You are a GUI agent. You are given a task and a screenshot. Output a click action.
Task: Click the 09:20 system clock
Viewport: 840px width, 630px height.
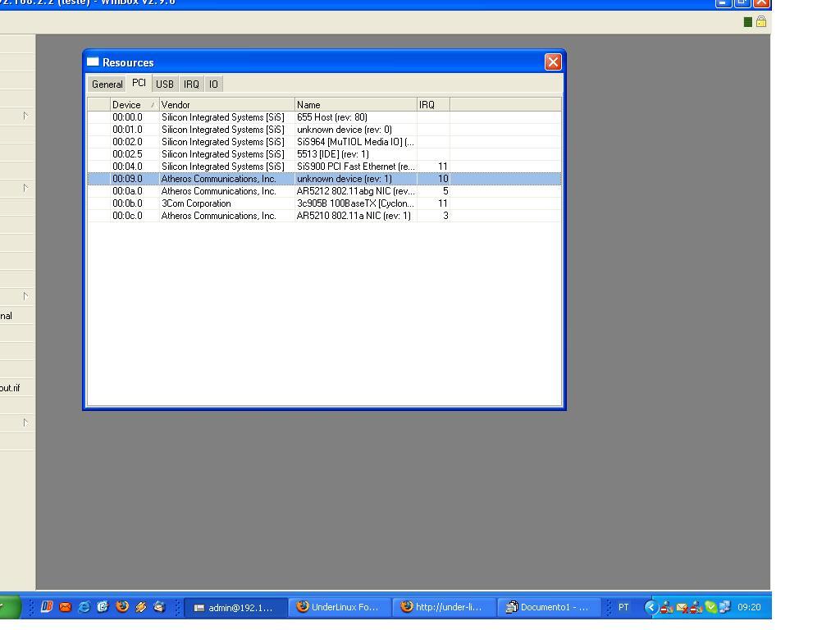(x=749, y=607)
